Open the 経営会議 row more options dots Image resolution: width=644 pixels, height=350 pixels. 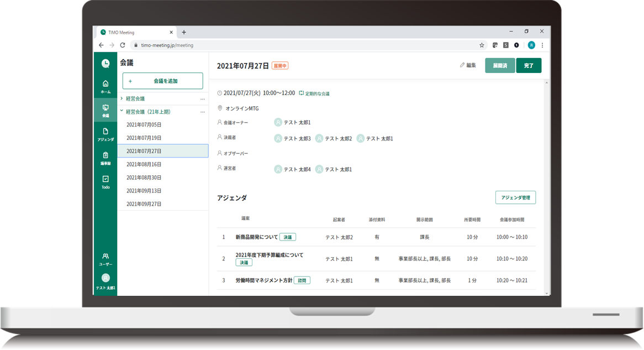pyautogui.click(x=203, y=99)
